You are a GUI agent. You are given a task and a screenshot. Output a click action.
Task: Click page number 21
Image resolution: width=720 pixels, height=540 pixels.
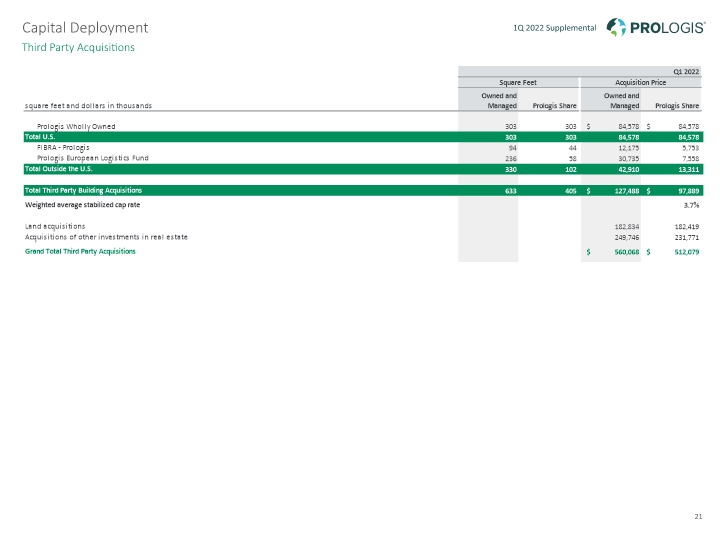click(698, 517)
